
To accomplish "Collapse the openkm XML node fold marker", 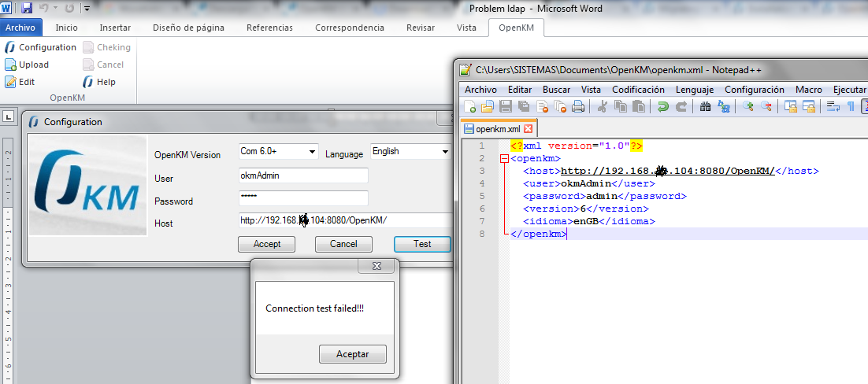I will click(504, 159).
